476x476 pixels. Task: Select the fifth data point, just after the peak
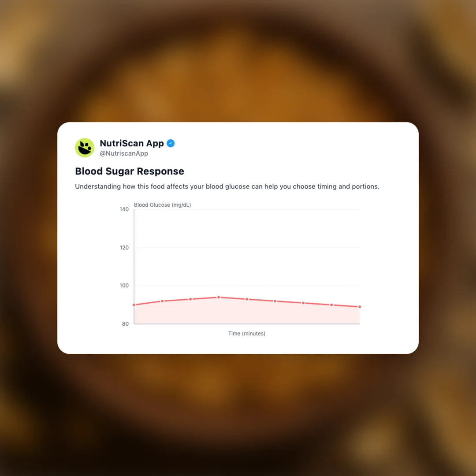pos(247,299)
